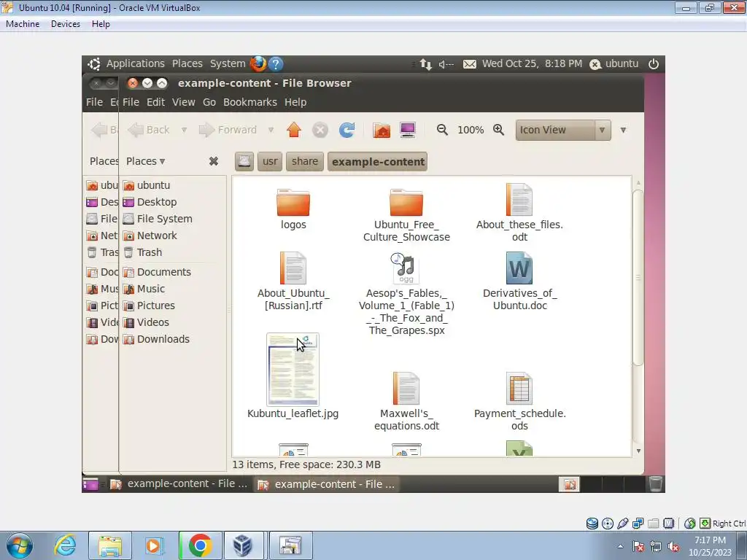Select About_Ubuntu_[Russian].rtf file
747x560 pixels.
[x=293, y=281]
